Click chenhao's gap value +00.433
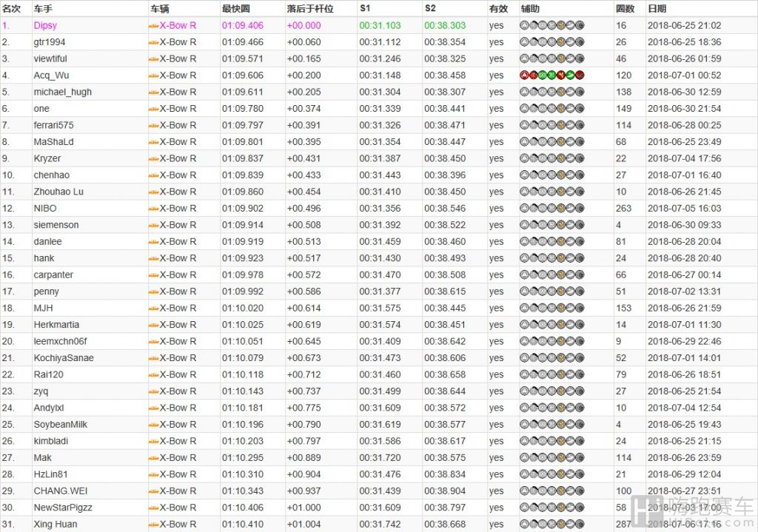Screen dimensions: 758x532 (x=303, y=175)
